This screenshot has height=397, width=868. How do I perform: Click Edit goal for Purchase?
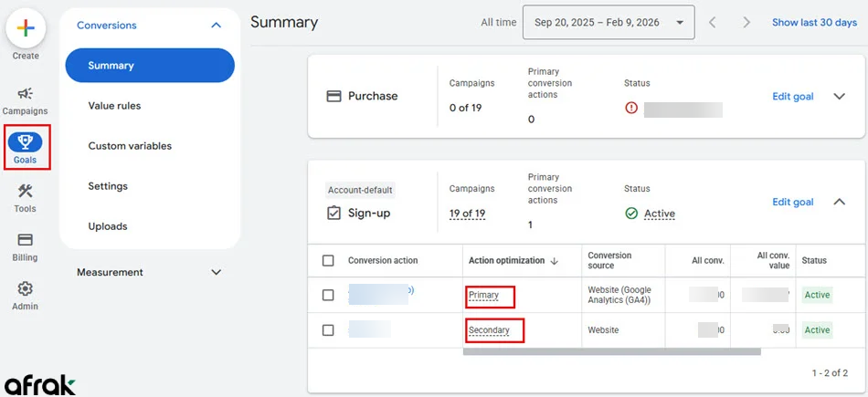(792, 96)
